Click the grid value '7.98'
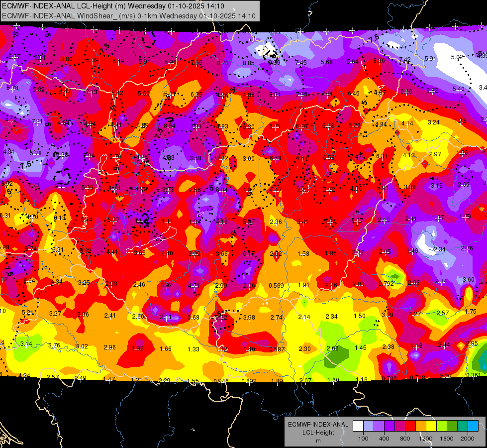Image resolution: width=487 pixels, height=448 pixels. coord(301,94)
